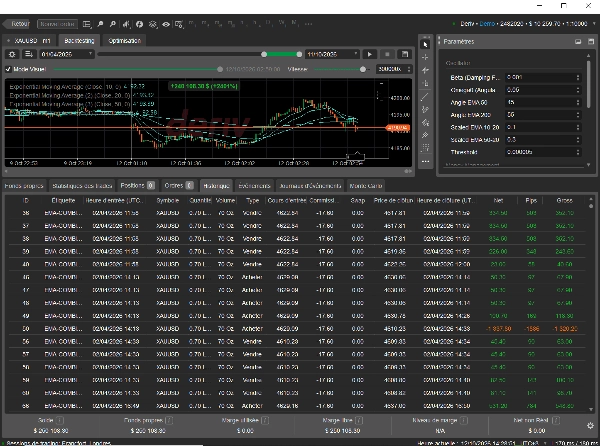The width and height of the screenshot is (600, 446).
Task: Click the Retour back button
Action: pyautogui.click(x=17, y=24)
